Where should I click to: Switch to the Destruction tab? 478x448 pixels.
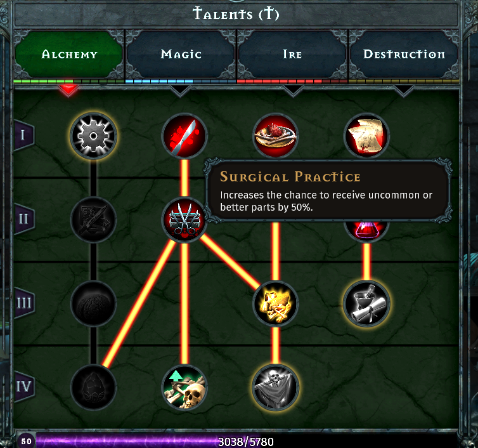click(x=404, y=54)
